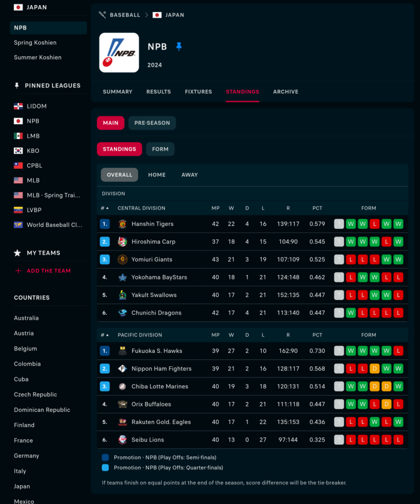Click Quarter-finals promotion legend color square

(105, 468)
